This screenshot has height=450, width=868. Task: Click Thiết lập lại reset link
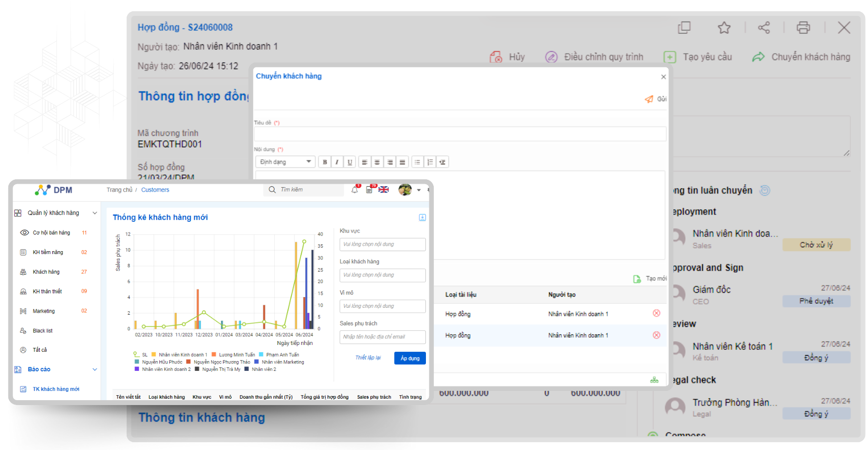[368, 358]
